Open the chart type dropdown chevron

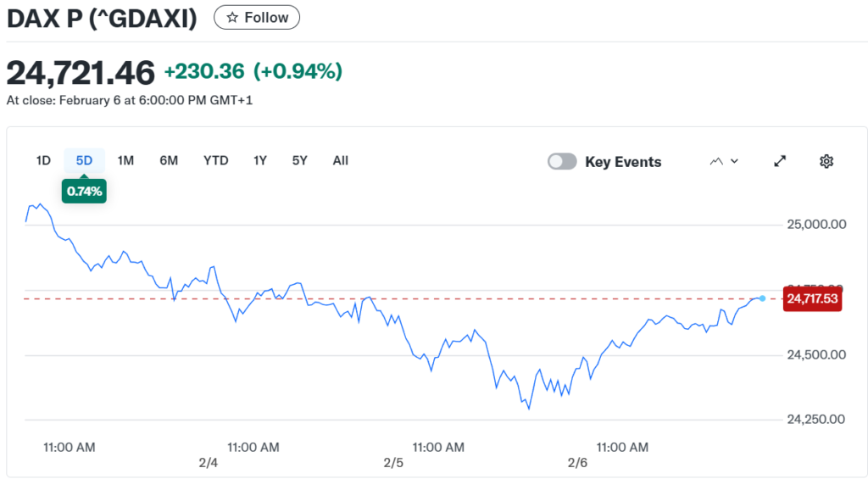pyautogui.click(x=734, y=161)
